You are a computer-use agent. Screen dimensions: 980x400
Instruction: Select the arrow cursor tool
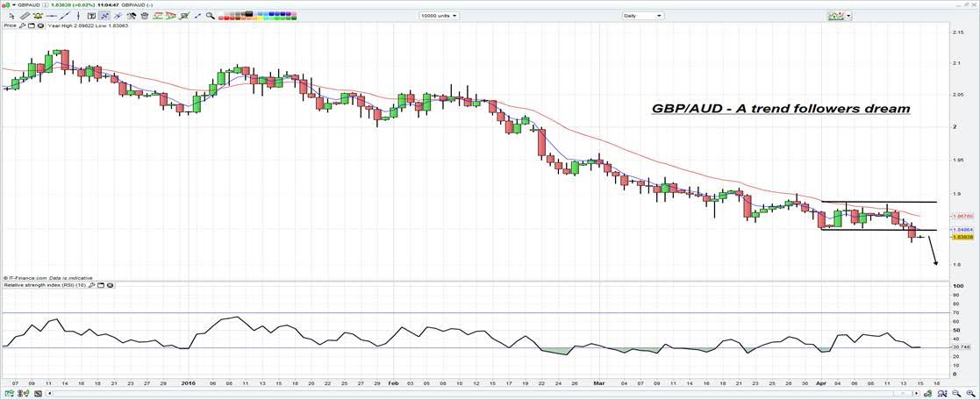[x=11, y=16]
